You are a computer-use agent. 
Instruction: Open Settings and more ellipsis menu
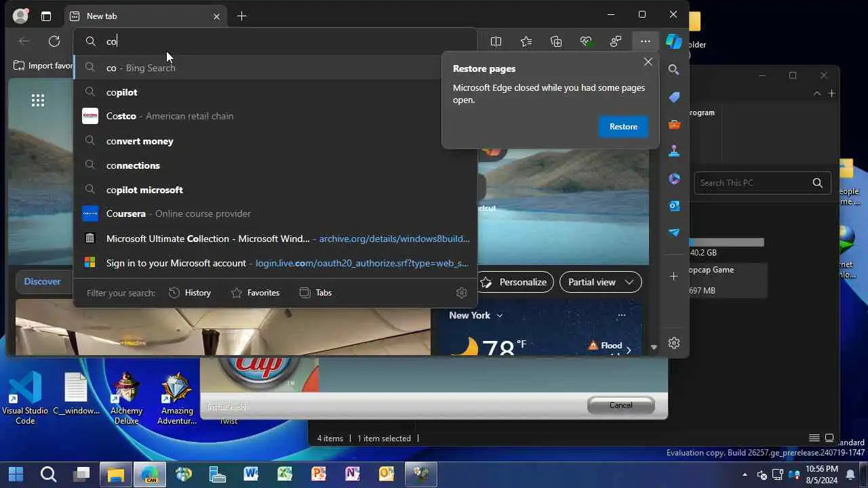645,41
